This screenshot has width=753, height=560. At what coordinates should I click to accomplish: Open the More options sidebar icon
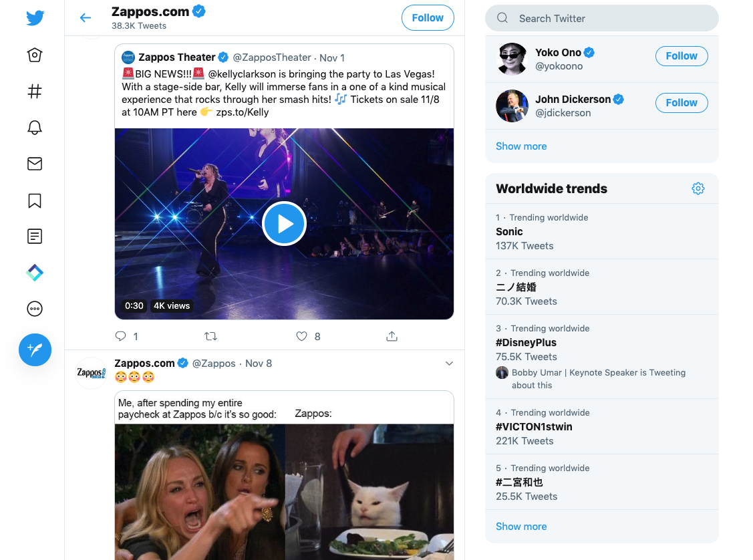click(35, 309)
